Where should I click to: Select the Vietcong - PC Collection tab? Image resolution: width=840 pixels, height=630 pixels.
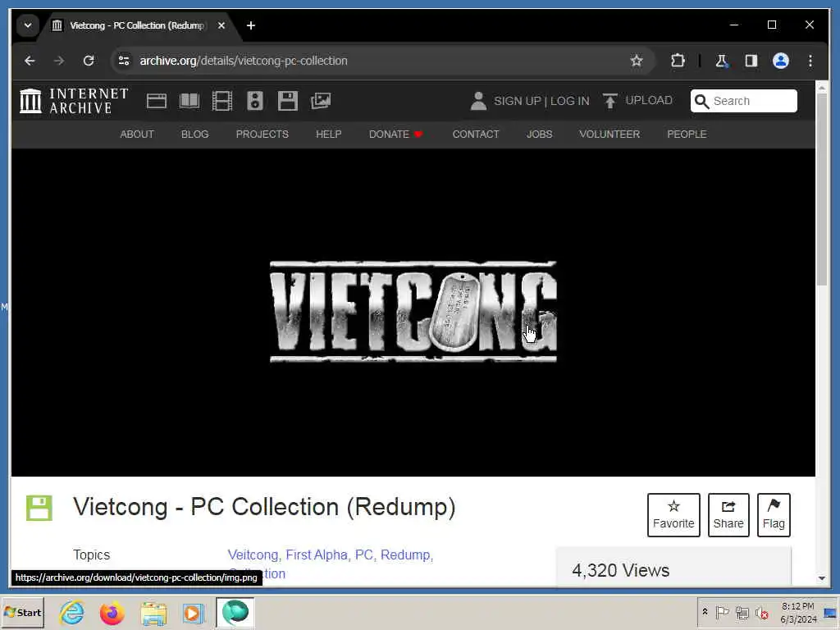click(137, 25)
